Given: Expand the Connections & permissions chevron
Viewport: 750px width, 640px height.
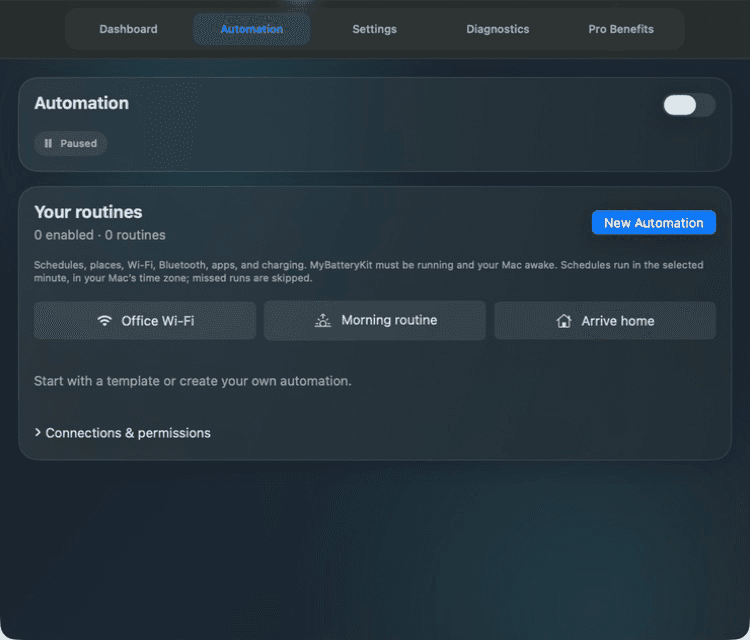Looking at the screenshot, I should pos(38,432).
